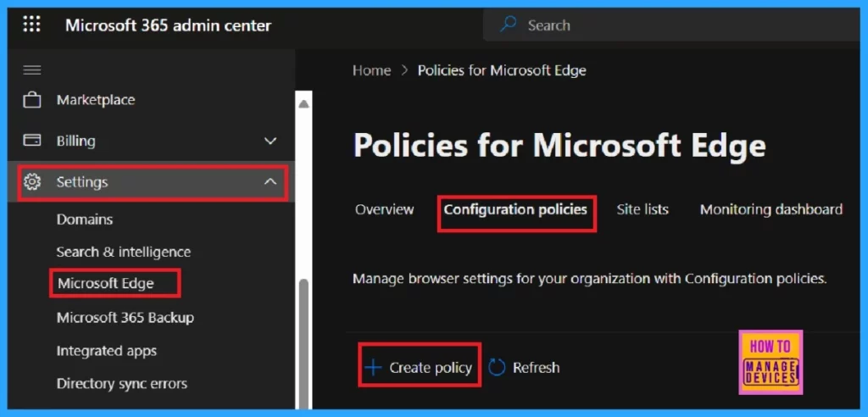The height and width of the screenshot is (417, 868).
Task: Open the app launcher waffle icon
Action: (31, 25)
